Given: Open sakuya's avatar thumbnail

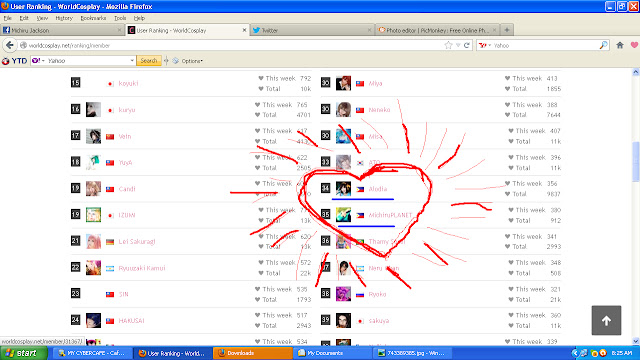Looking at the screenshot, I should 343,320.
